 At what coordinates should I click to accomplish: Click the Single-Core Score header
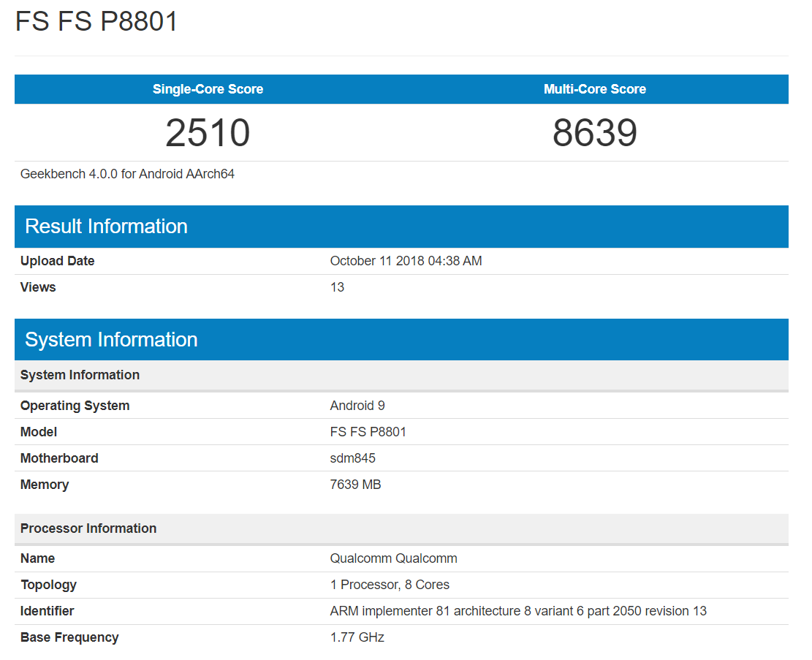(x=208, y=89)
